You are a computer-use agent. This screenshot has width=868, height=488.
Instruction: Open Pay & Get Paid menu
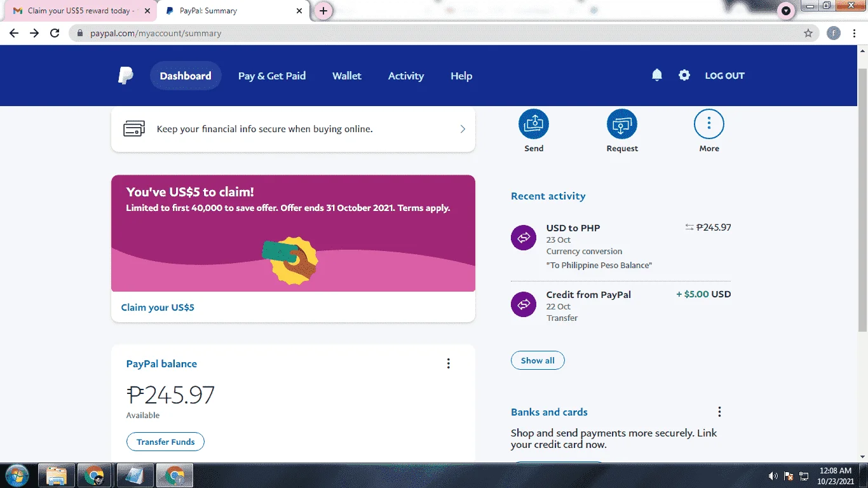[x=272, y=76]
